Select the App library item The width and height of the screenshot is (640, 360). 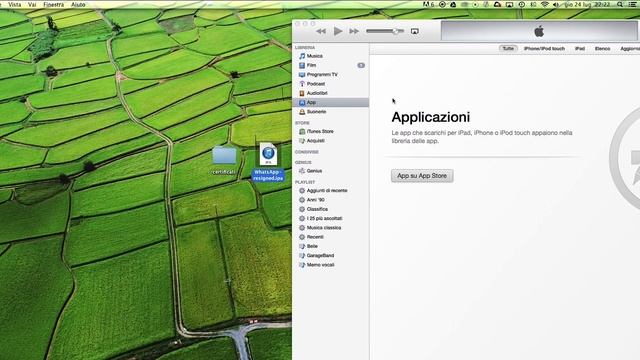[331, 102]
